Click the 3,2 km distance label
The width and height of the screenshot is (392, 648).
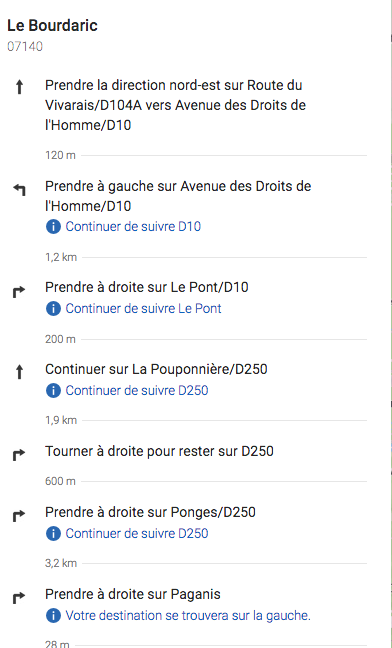[61, 563]
